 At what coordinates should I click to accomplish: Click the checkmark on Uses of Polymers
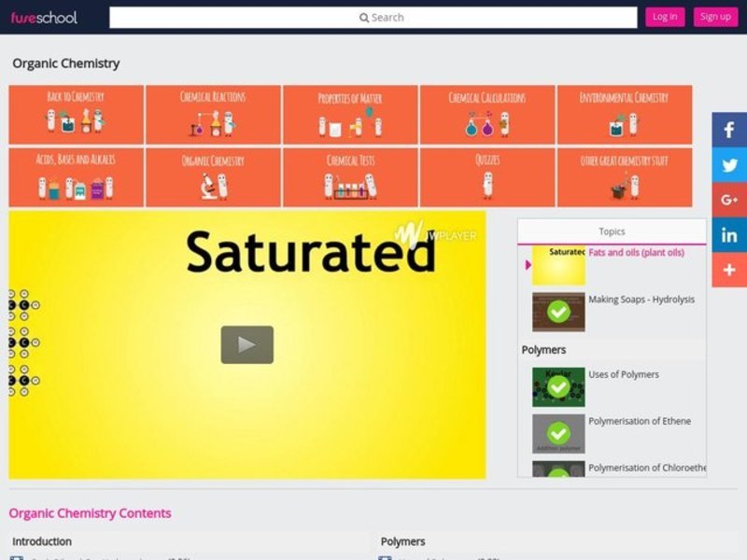[x=558, y=386]
